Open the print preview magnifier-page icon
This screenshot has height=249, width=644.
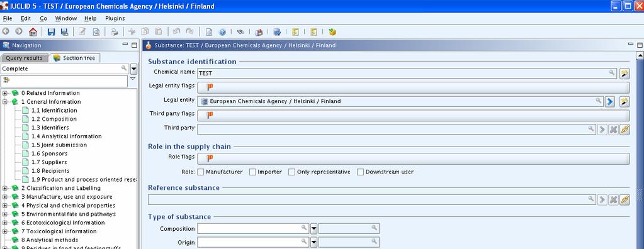pyautogui.click(x=96, y=31)
